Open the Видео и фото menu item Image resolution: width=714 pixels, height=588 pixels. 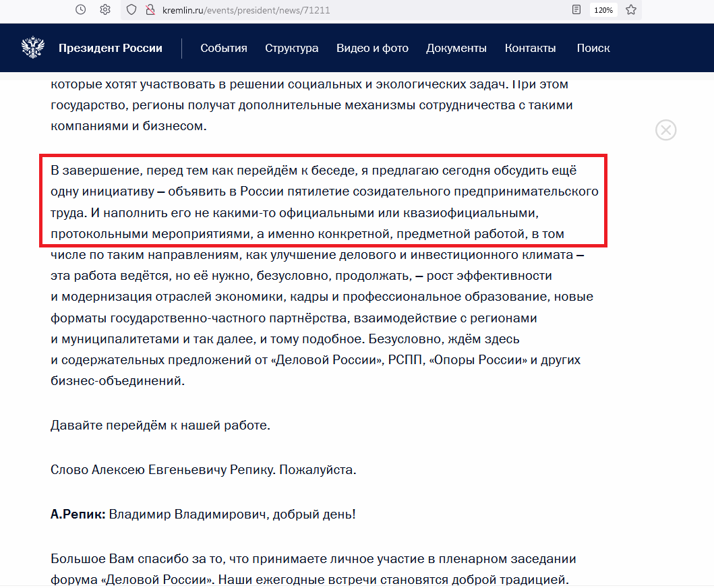pos(372,48)
